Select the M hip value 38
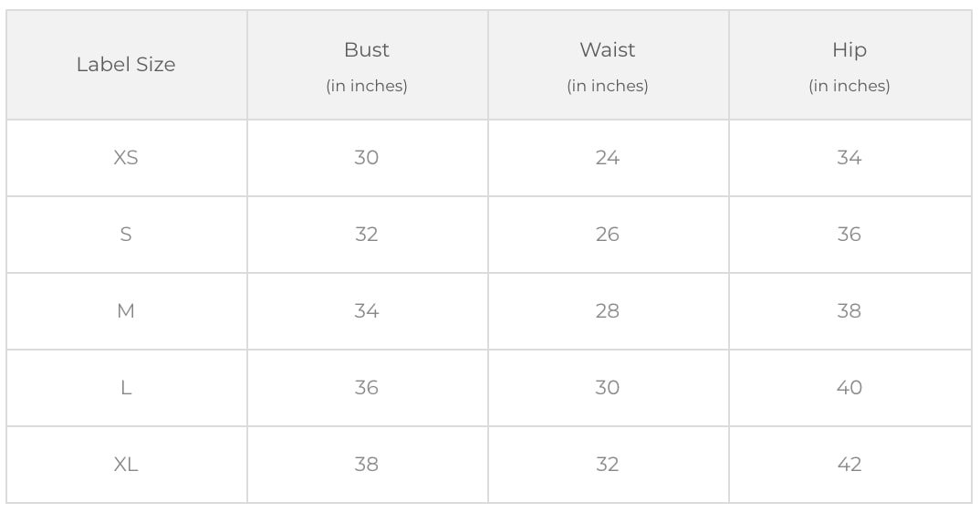 point(850,311)
